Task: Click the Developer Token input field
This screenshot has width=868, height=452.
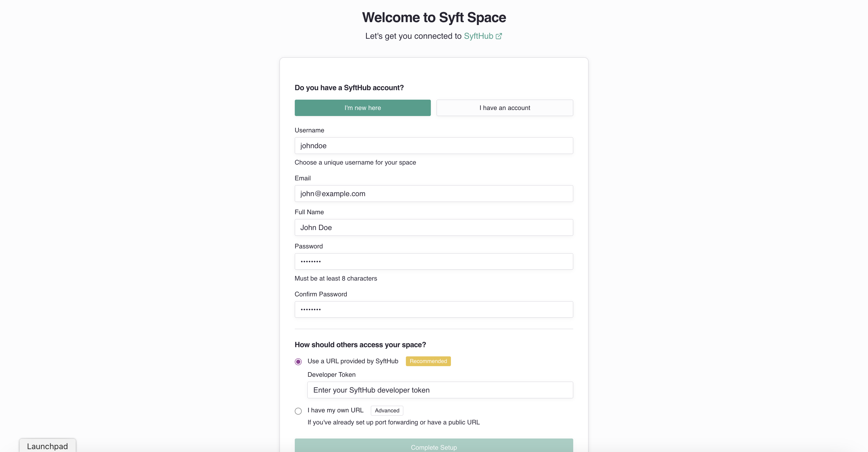Action: (x=440, y=390)
